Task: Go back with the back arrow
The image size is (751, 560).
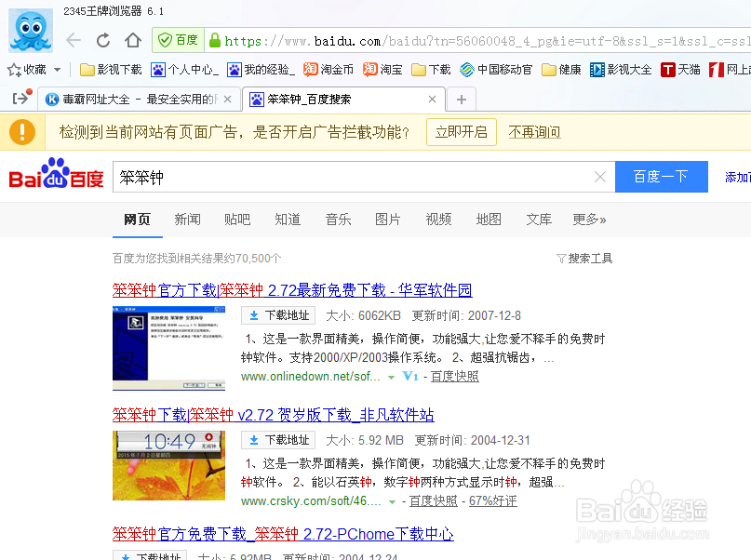Action: point(74,40)
